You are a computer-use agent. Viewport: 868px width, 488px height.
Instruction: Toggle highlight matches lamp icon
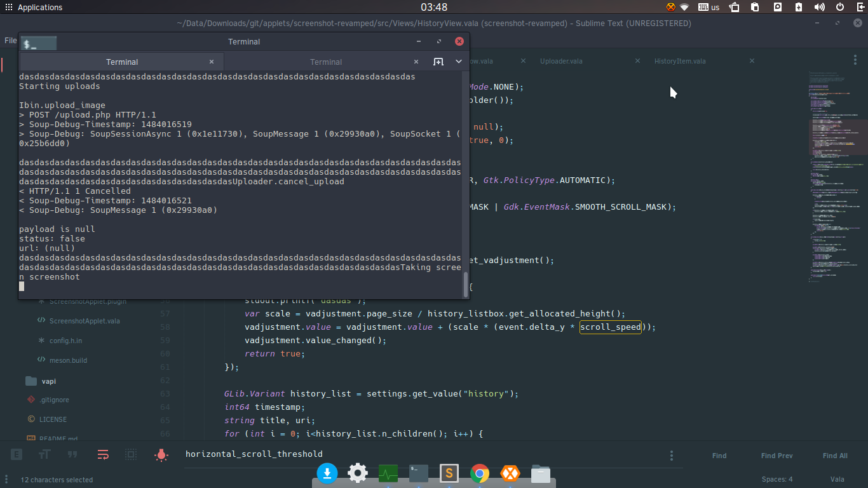[x=161, y=455]
